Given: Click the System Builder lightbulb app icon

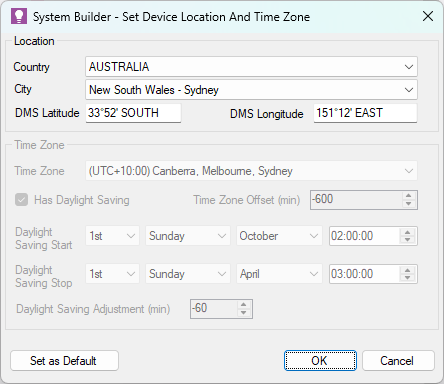Looking at the screenshot, I should [19, 16].
